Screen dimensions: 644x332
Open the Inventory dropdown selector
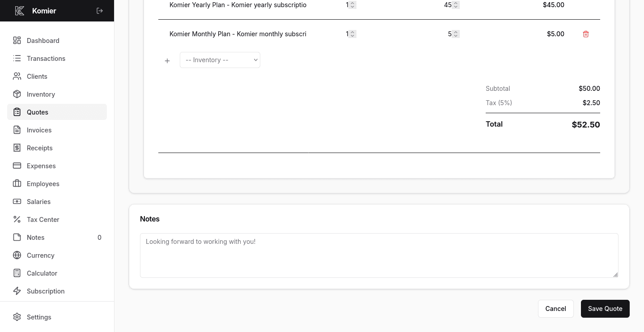(220, 60)
